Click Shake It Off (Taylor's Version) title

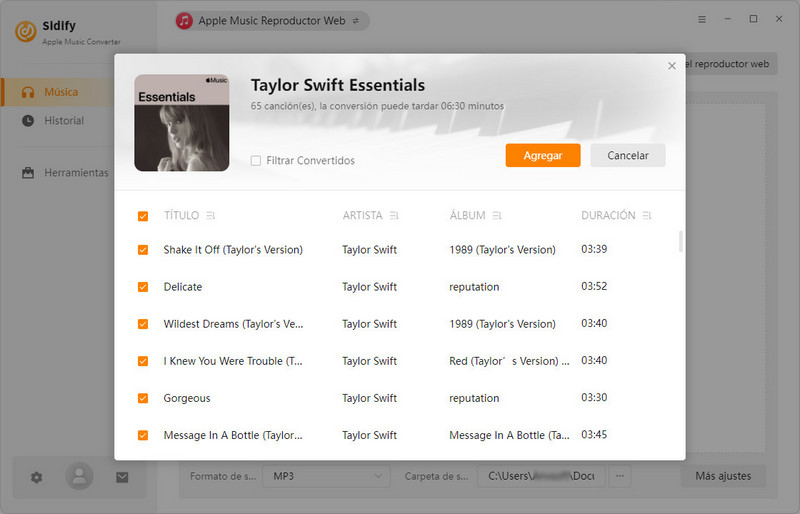coord(233,250)
